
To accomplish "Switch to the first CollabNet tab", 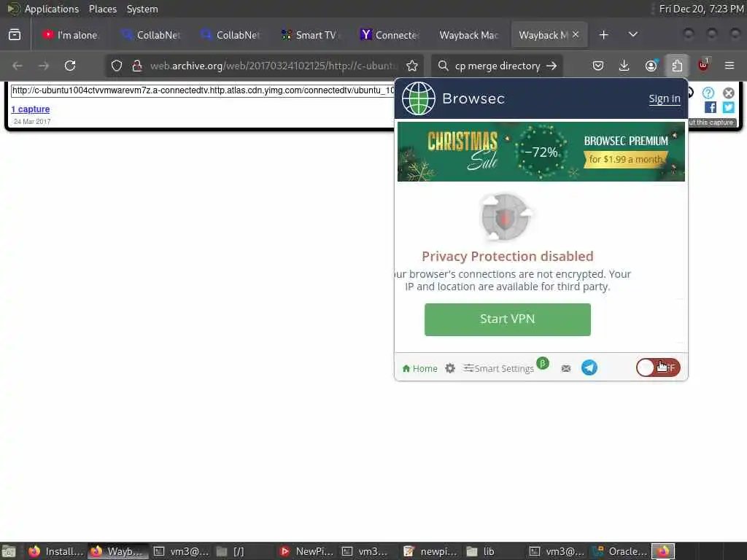I will pos(150,35).
